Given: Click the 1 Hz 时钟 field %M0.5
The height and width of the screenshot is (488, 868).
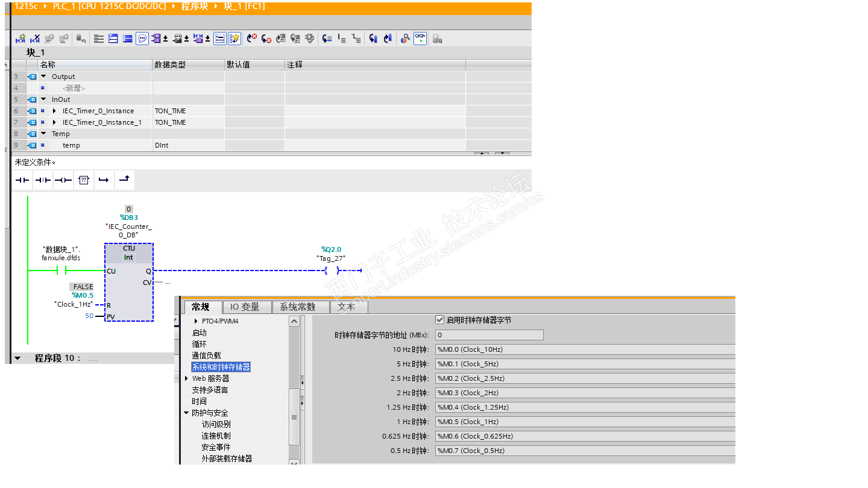Looking at the screenshot, I should click(x=585, y=422).
